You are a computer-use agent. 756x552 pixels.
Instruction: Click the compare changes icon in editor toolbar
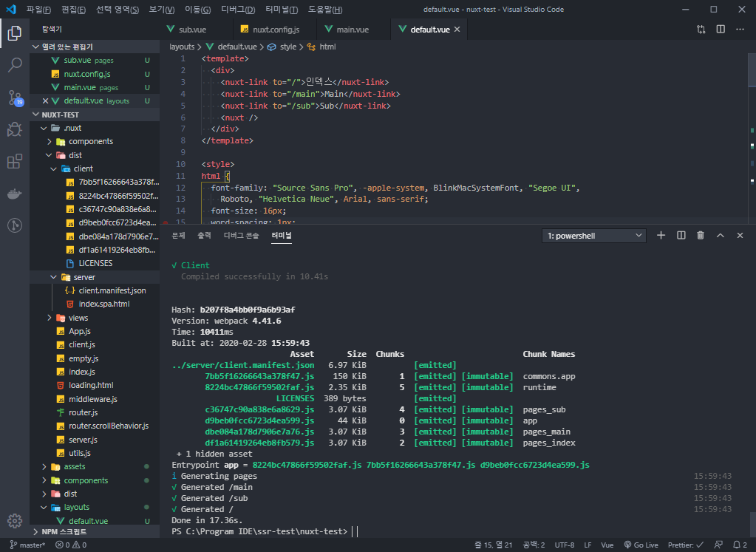click(x=701, y=30)
